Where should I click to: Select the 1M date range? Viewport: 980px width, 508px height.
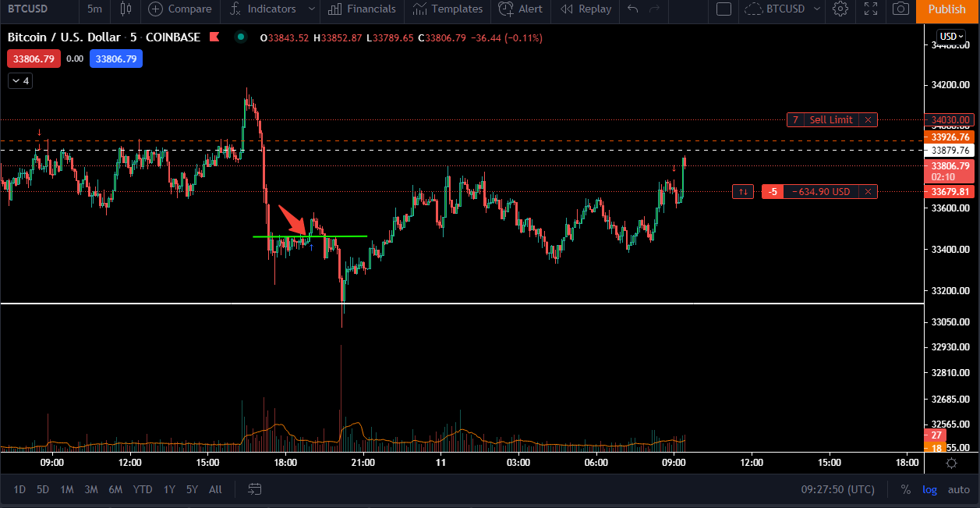(67, 489)
